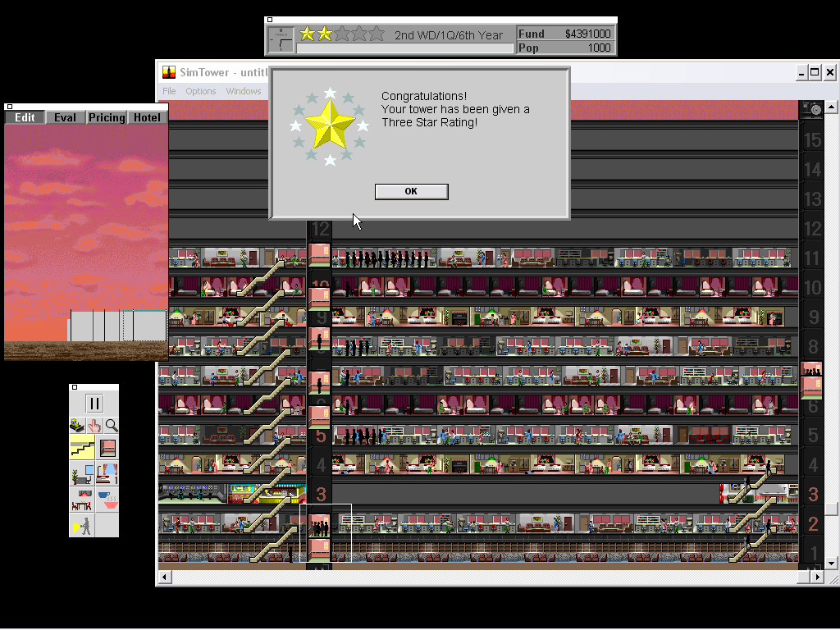This screenshot has height=630, width=840.
Task: Click the floor 5 label on right shaft
Action: 814,435
